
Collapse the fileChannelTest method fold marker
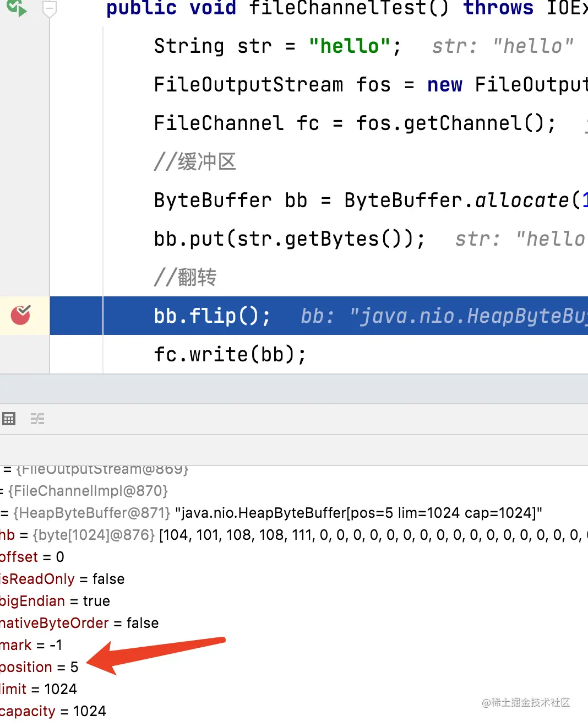pos(50,8)
